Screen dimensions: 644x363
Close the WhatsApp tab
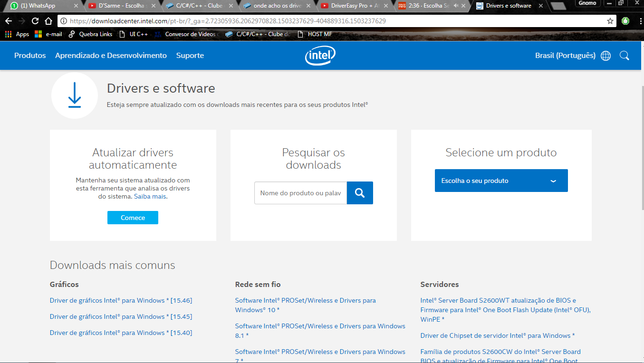point(76,6)
